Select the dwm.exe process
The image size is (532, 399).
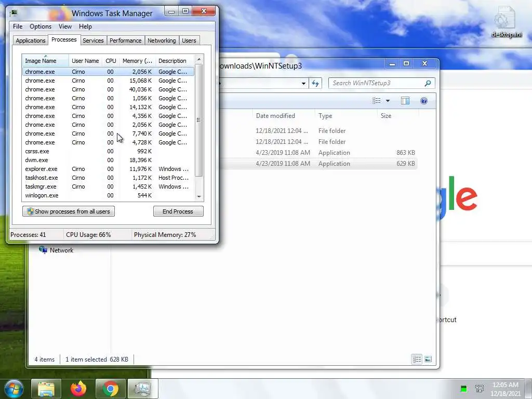coord(108,160)
